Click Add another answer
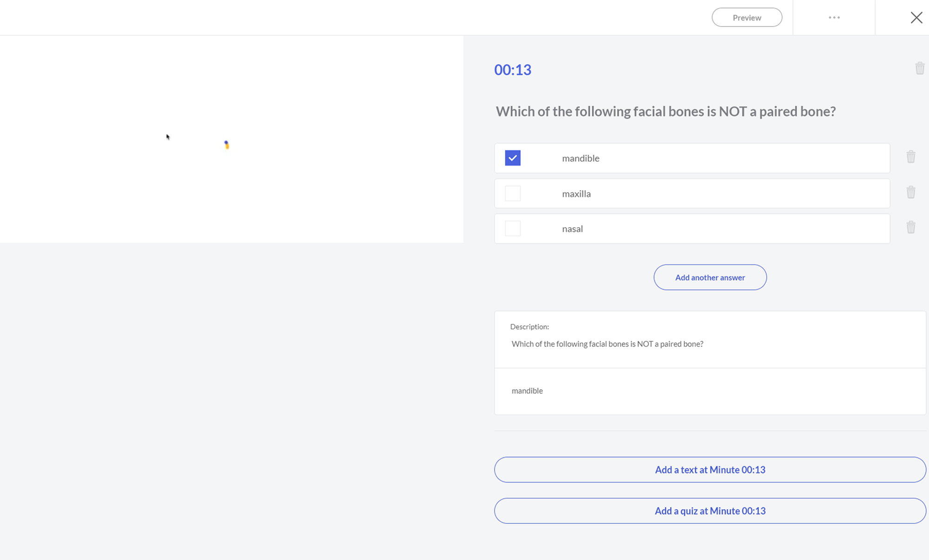Viewport: 929px width, 560px height. (710, 277)
